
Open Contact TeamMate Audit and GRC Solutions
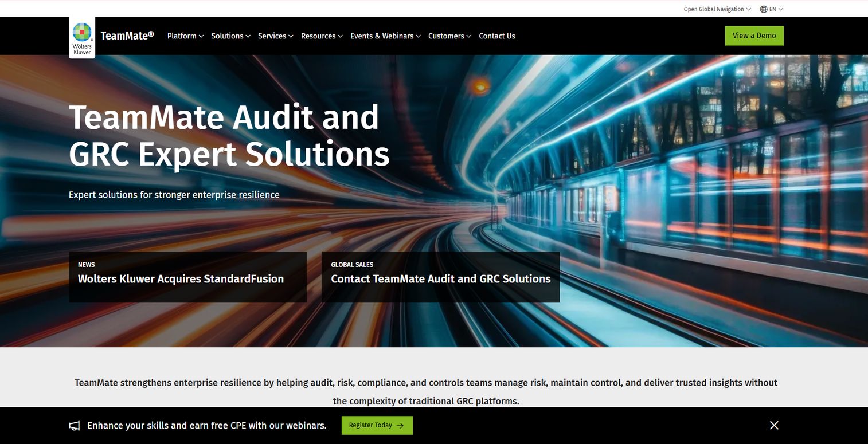[440, 277]
